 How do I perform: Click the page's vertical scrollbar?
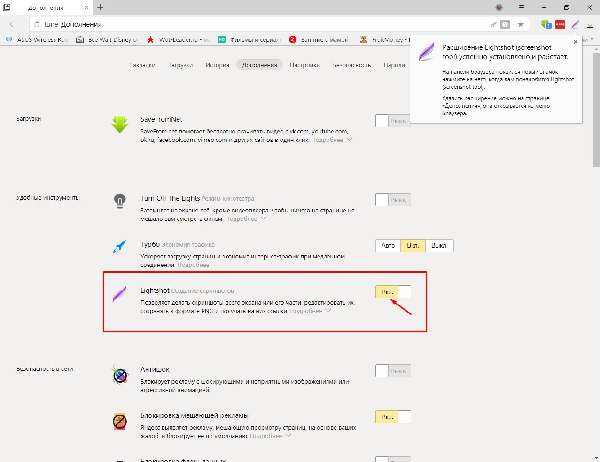[x=595, y=250]
